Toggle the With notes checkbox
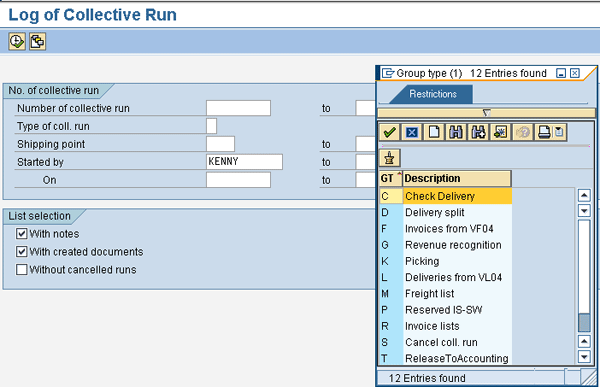The height and width of the screenshot is (387, 600). pos(22,234)
